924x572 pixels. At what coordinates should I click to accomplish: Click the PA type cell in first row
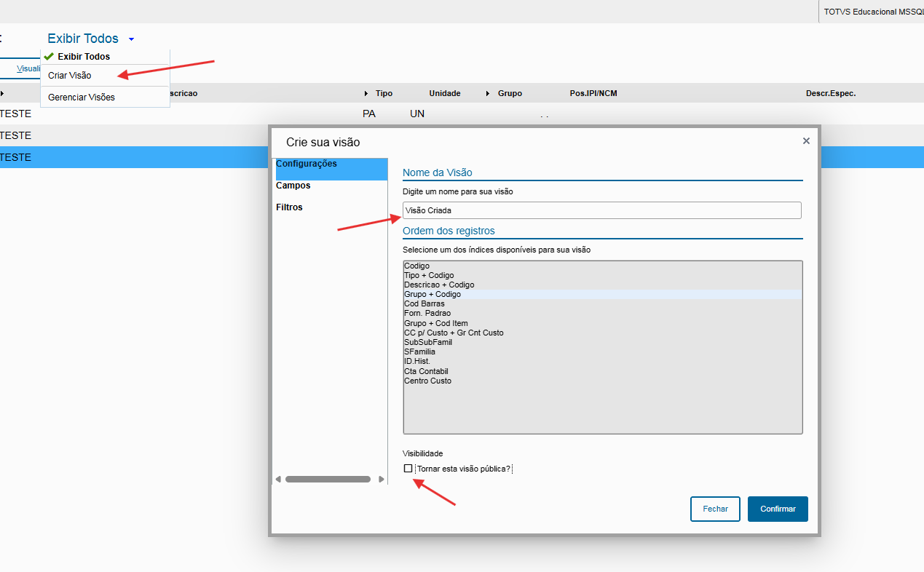368,114
